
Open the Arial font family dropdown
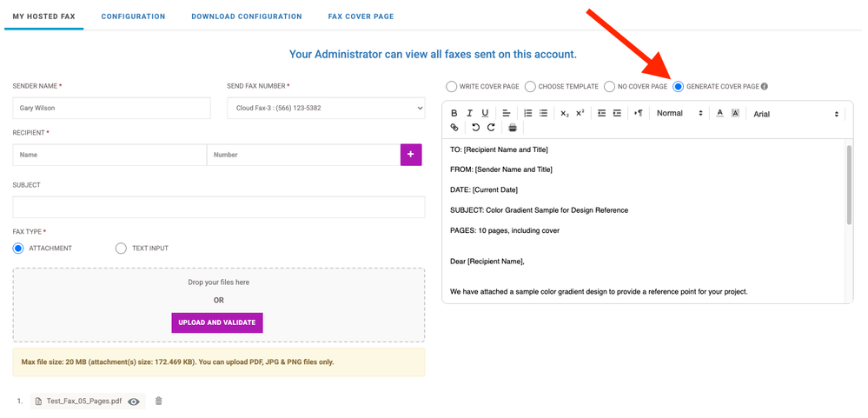(796, 114)
